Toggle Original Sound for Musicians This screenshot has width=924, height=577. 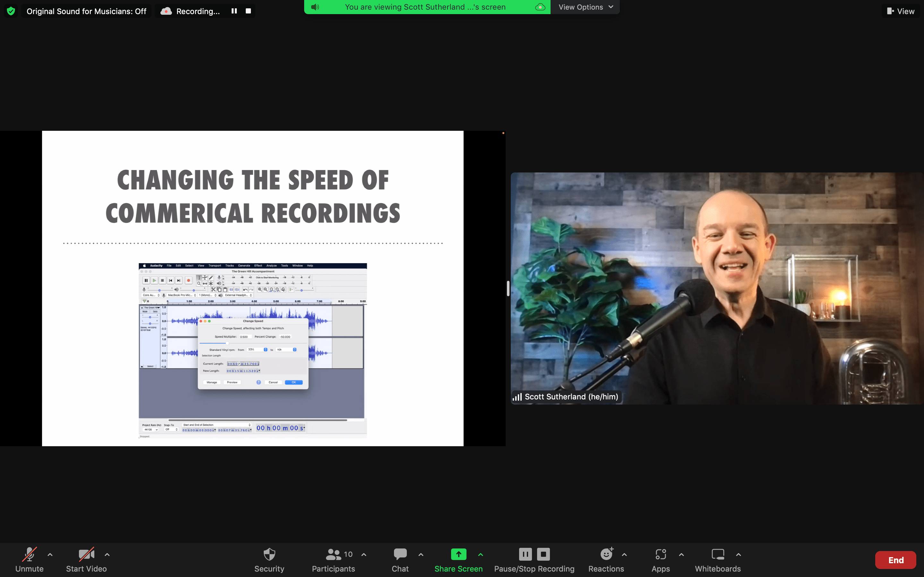pos(86,11)
